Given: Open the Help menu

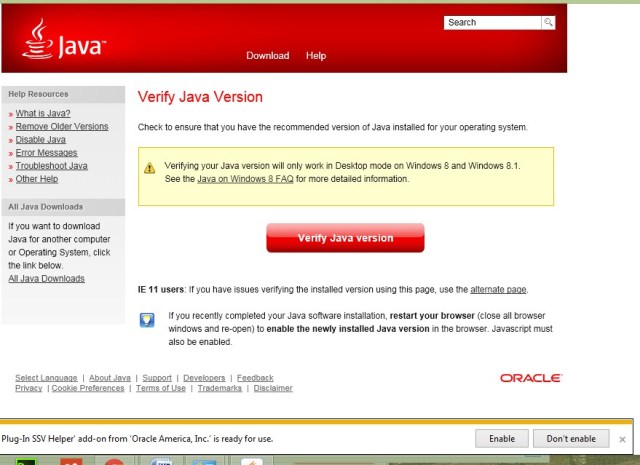Looking at the screenshot, I should pyautogui.click(x=316, y=56).
